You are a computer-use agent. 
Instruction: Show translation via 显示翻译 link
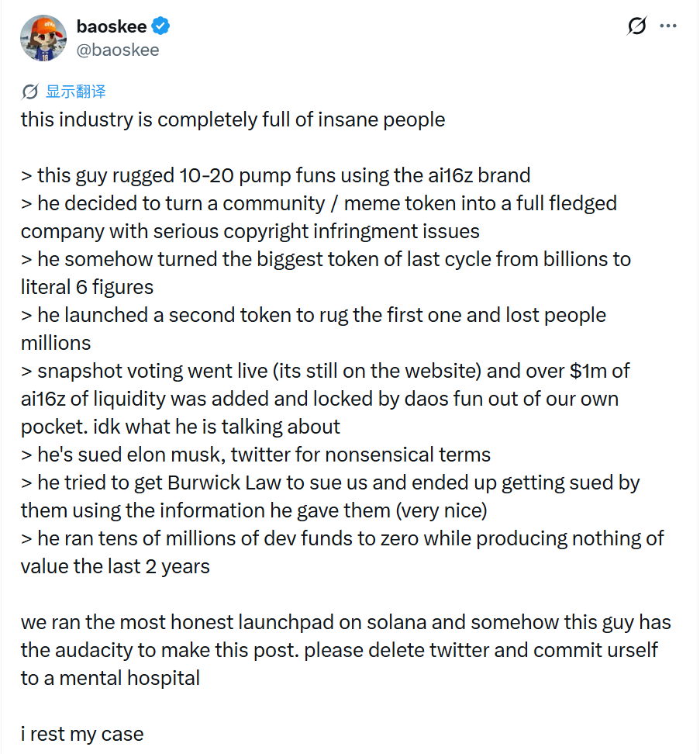point(75,92)
